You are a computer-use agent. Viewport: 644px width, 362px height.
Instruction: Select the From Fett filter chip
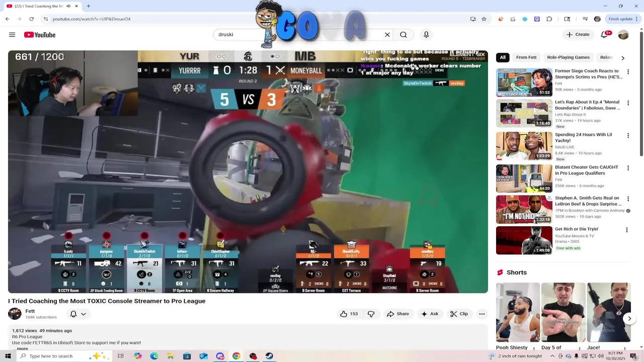(526, 57)
